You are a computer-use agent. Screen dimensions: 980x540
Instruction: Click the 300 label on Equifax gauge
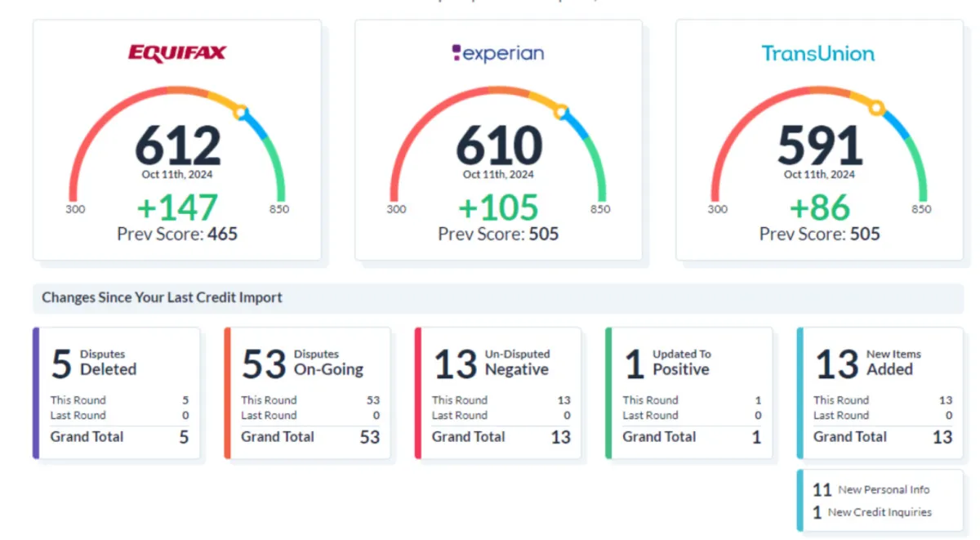[75, 209]
